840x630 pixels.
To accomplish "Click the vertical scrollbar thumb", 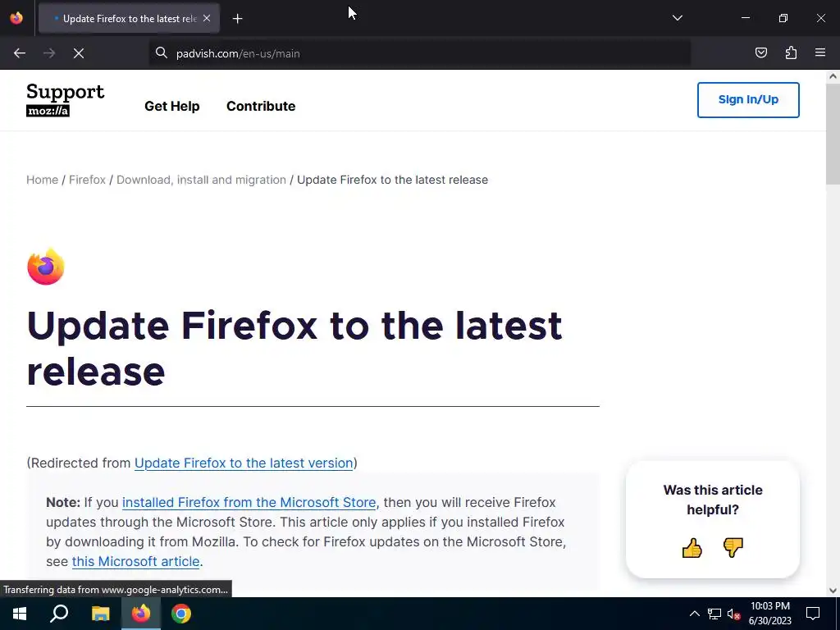I will (x=833, y=134).
